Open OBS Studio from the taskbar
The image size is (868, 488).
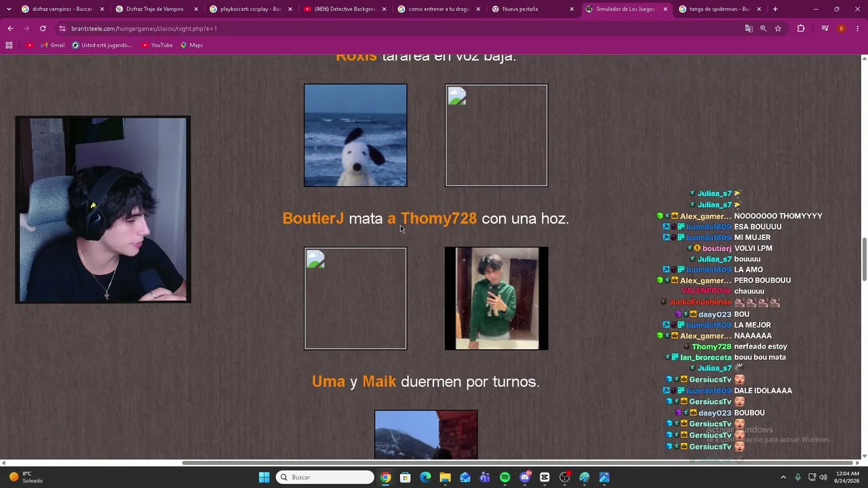pos(564,477)
